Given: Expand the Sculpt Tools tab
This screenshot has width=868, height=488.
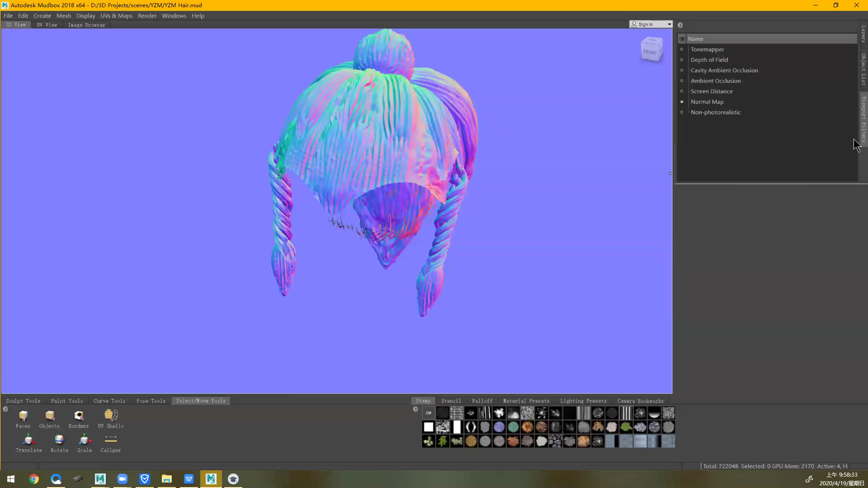Looking at the screenshot, I should [22, 400].
